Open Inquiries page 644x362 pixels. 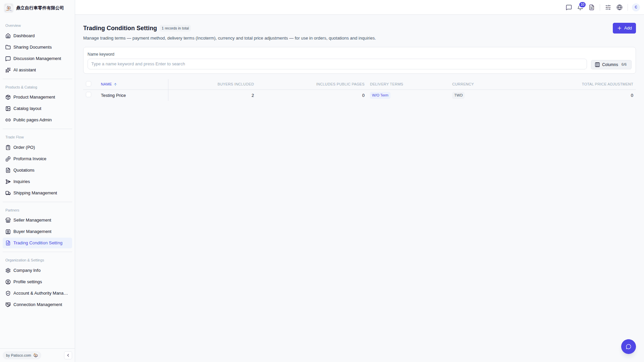click(37, 182)
